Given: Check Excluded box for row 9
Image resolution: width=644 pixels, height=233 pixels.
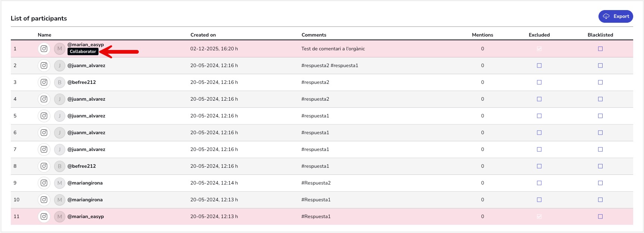Looking at the screenshot, I should 539,183.
